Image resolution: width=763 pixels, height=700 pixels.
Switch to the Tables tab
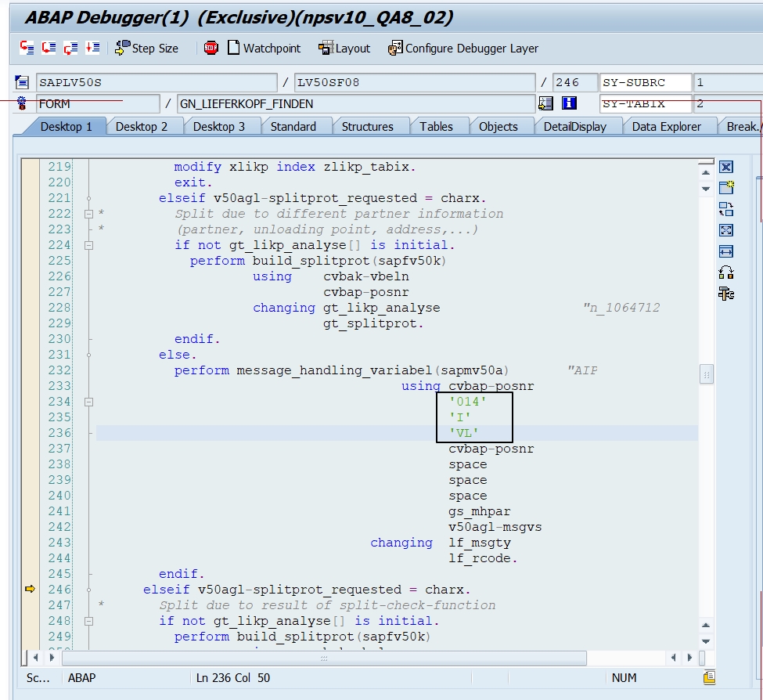(437, 125)
